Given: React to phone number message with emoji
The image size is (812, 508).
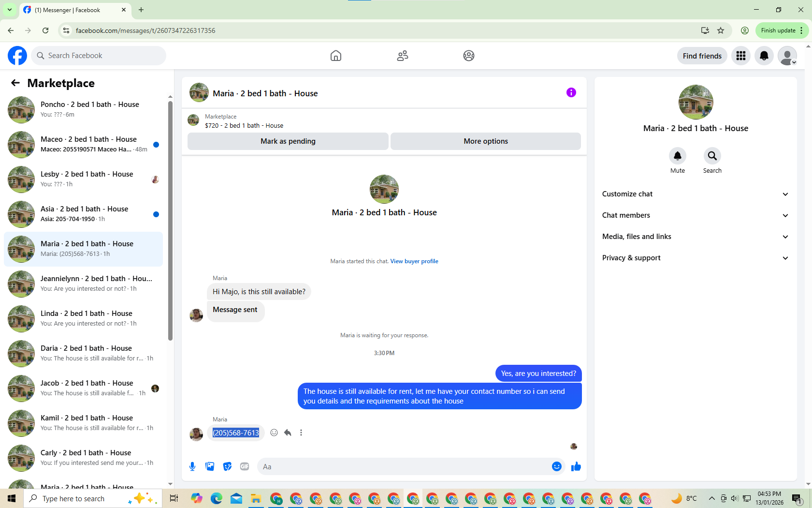Looking at the screenshot, I should tap(274, 433).
